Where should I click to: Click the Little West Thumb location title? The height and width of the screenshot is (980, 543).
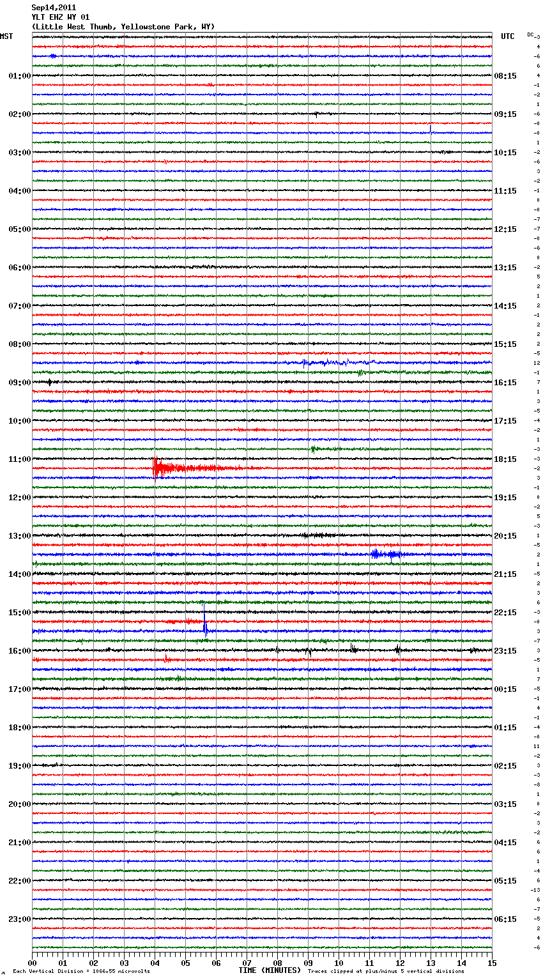pos(123,27)
